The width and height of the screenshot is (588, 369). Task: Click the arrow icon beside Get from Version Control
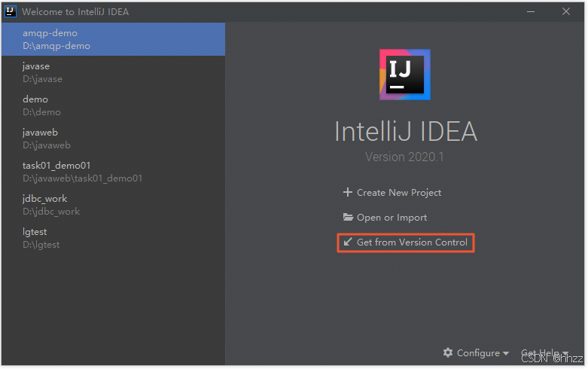click(x=348, y=242)
